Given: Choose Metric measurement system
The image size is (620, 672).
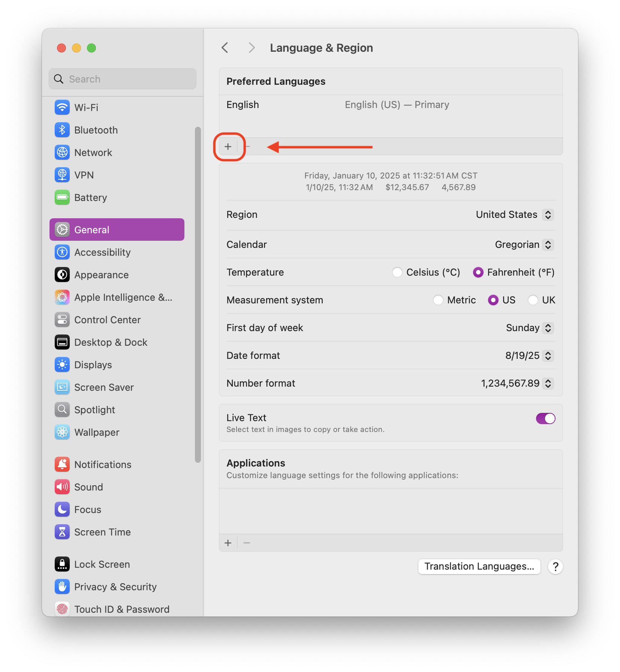Looking at the screenshot, I should (x=438, y=300).
